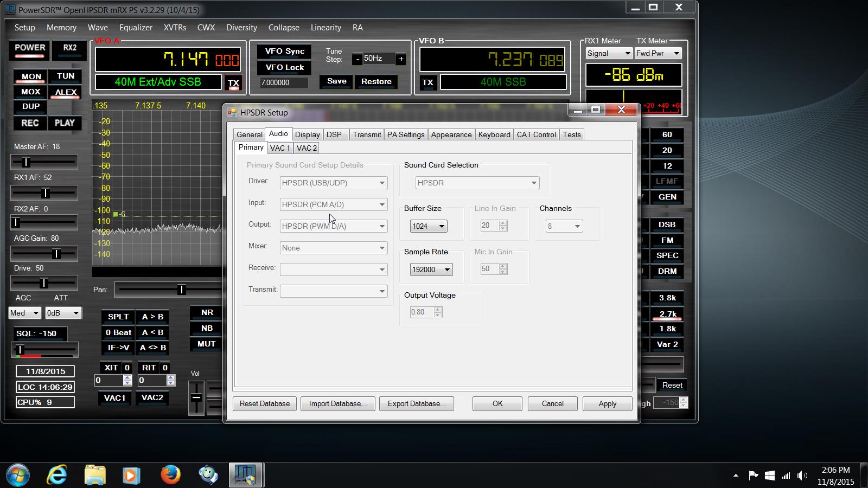Click the PowerSDR taskbar icon
The width and height of the screenshot is (868, 488).
coord(245,475)
